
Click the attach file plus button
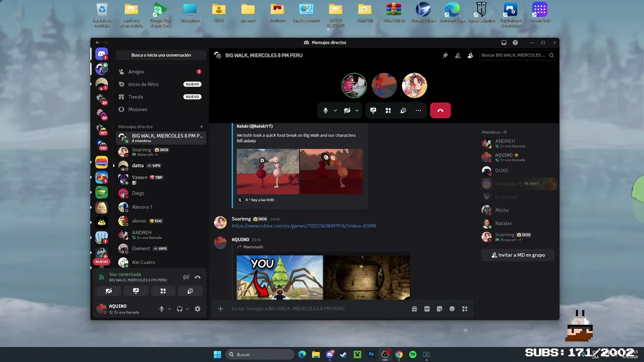coord(220,309)
